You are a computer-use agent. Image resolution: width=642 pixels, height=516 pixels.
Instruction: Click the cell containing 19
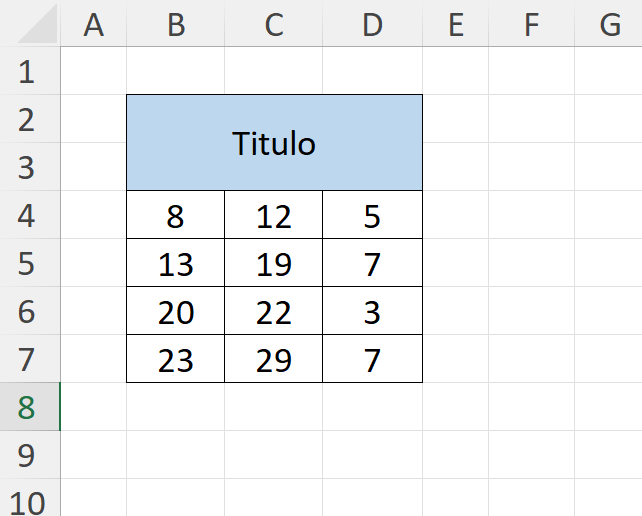[274, 264]
